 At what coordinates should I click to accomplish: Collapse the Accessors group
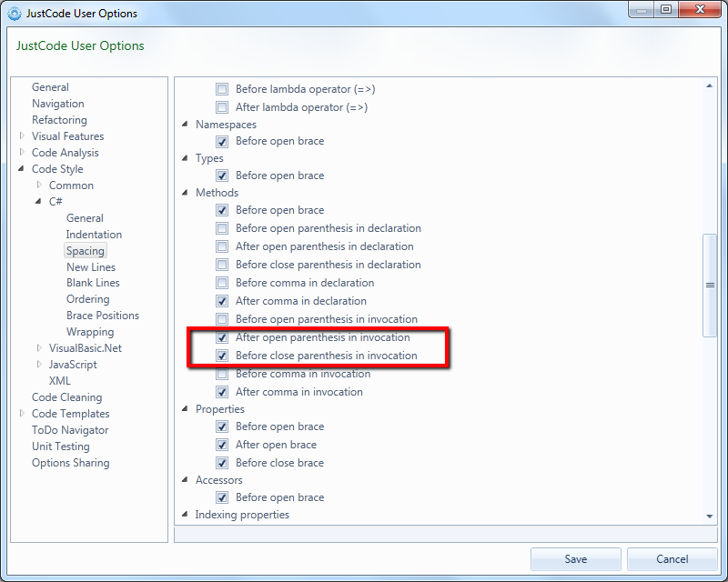click(x=185, y=480)
